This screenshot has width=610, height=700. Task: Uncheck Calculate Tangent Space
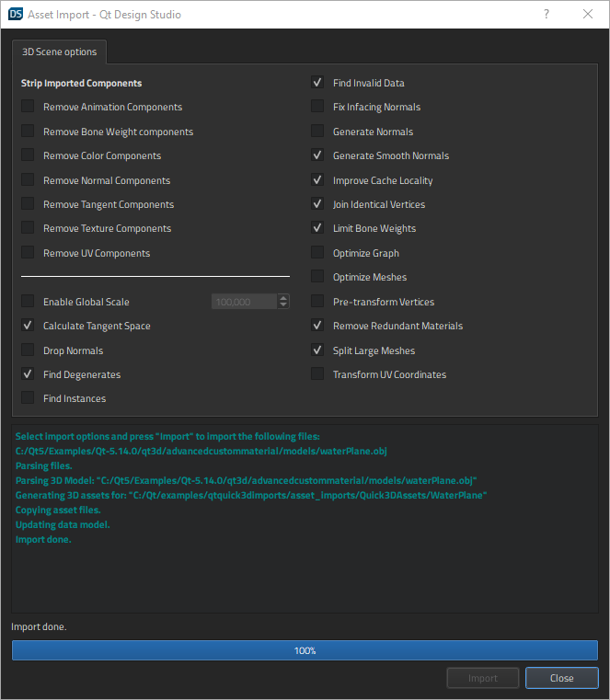[28, 326]
